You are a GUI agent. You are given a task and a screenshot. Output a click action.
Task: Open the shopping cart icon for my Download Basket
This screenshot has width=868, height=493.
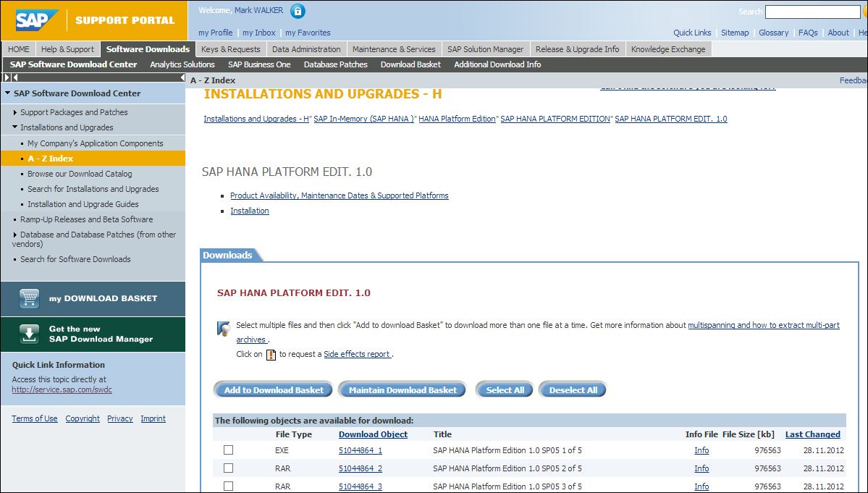(x=30, y=298)
